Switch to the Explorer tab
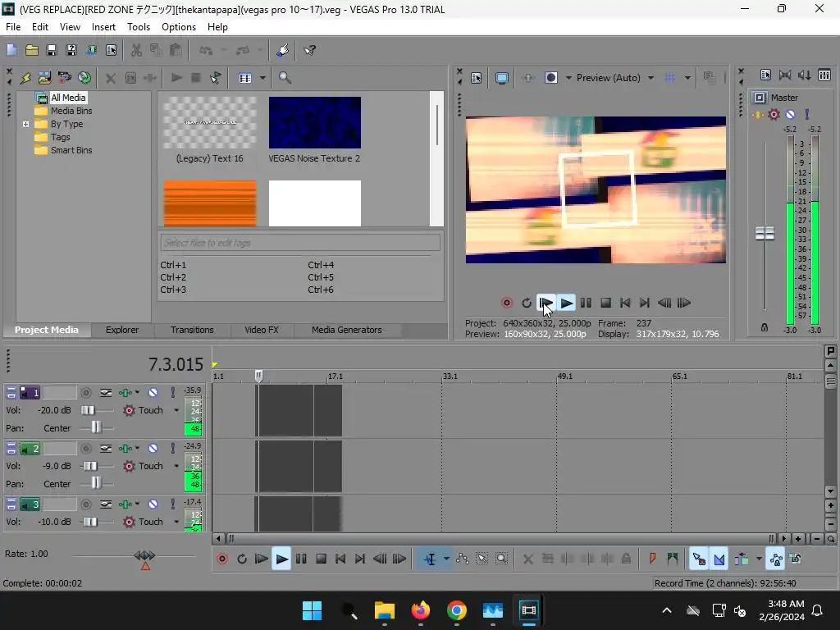Screen dimensions: 840x630 pyautogui.click(x=122, y=330)
